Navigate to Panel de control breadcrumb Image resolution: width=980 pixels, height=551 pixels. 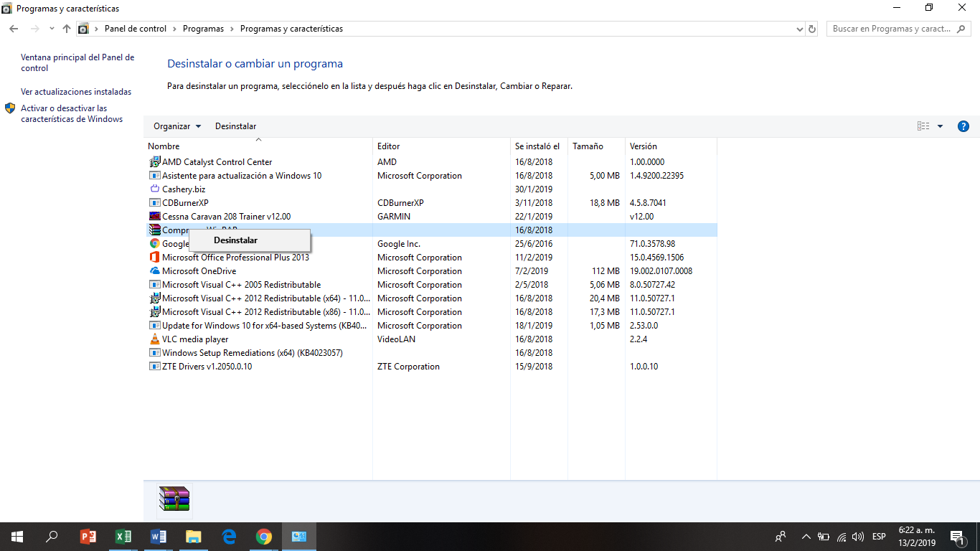pos(136,29)
